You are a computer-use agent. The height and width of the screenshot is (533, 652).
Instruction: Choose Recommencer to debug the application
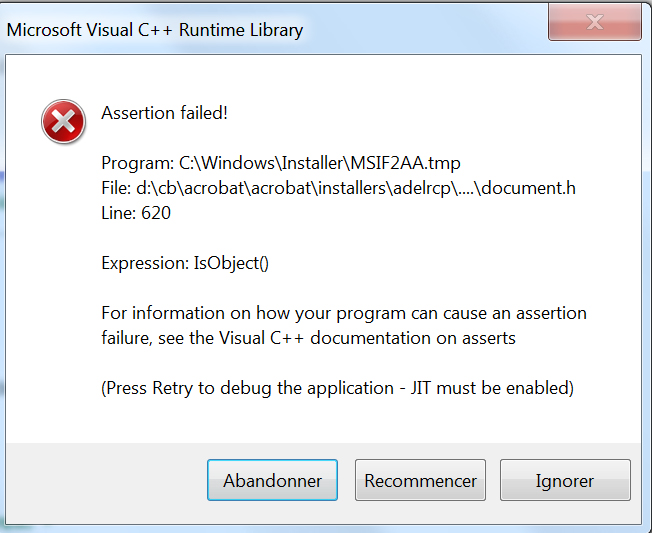[x=420, y=480]
